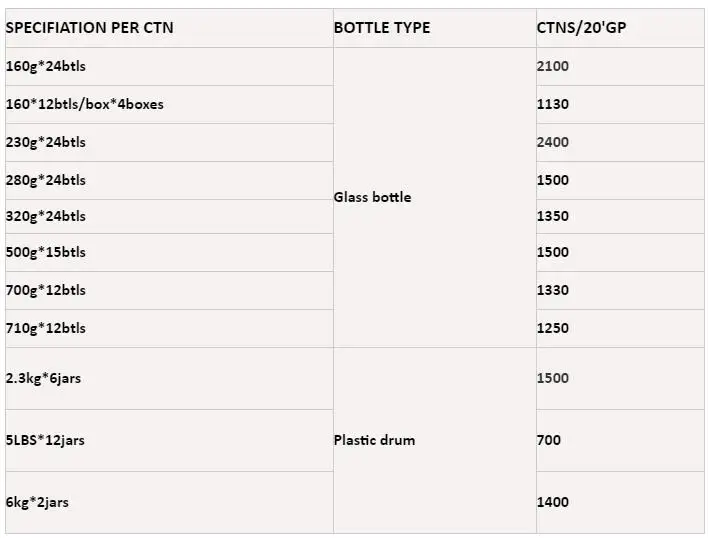Click the CTNS/20'GP column header
708x538 pixels.
(582, 28)
